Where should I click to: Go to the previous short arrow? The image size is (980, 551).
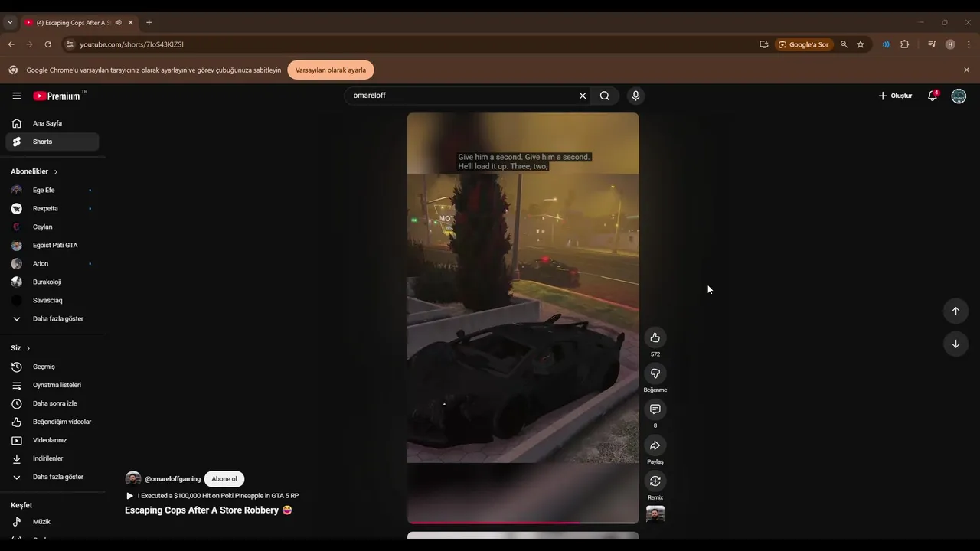955,311
